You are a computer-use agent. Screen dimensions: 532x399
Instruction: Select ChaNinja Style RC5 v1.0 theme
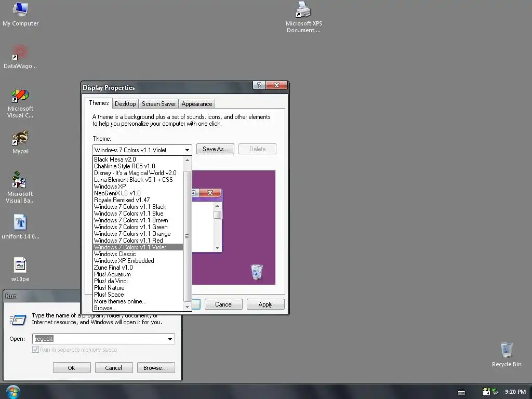tap(138, 166)
